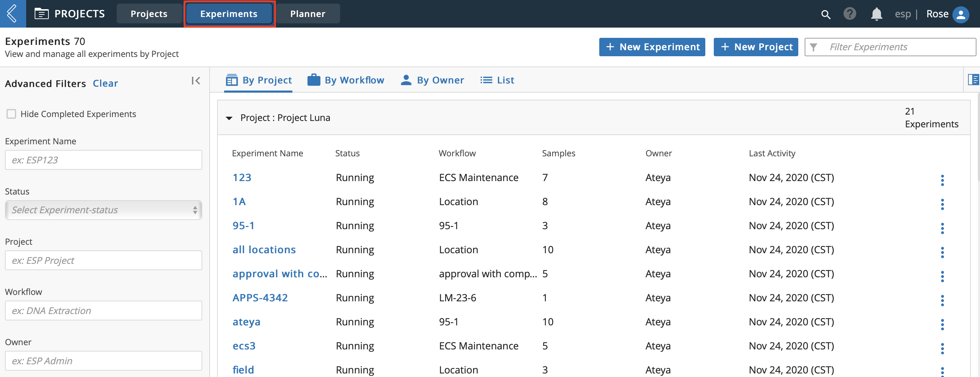The width and height of the screenshot is (980, 377).
Task: Click the back arrow icon in the header
Action: 13,14
